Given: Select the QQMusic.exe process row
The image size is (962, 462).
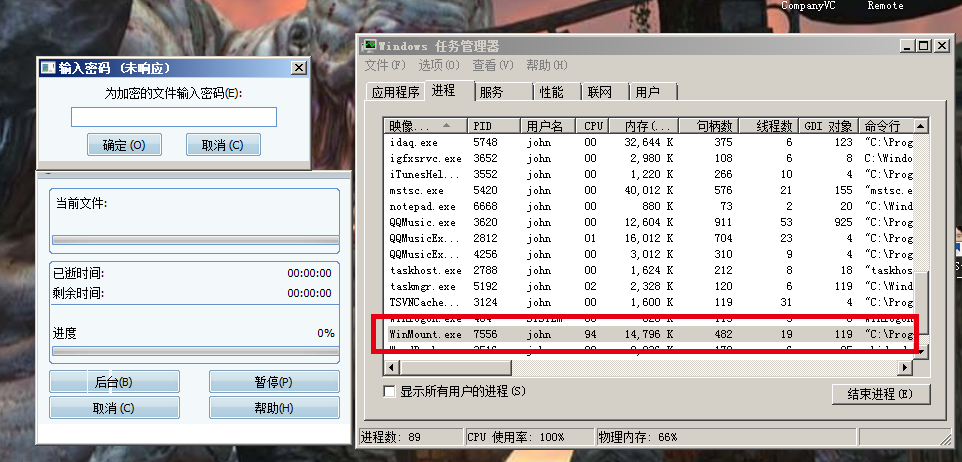Looking at the screenshot, I should 649,222.
